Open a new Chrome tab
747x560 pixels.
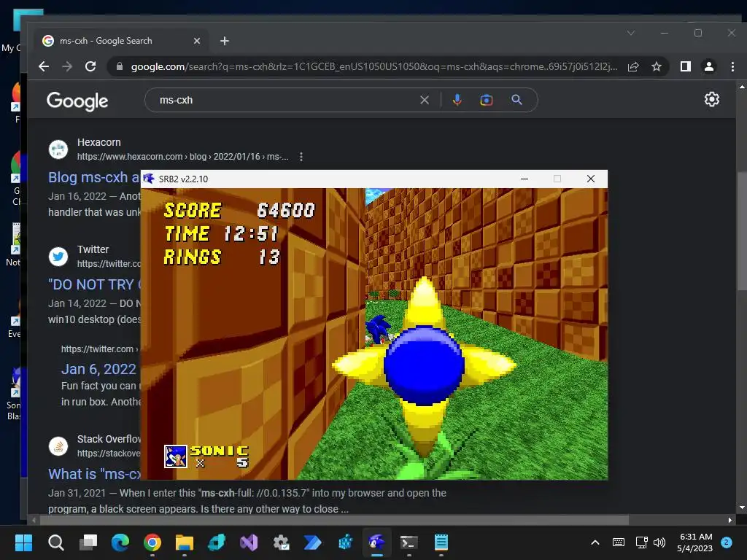pyautogui.click(x=225, y=41)
